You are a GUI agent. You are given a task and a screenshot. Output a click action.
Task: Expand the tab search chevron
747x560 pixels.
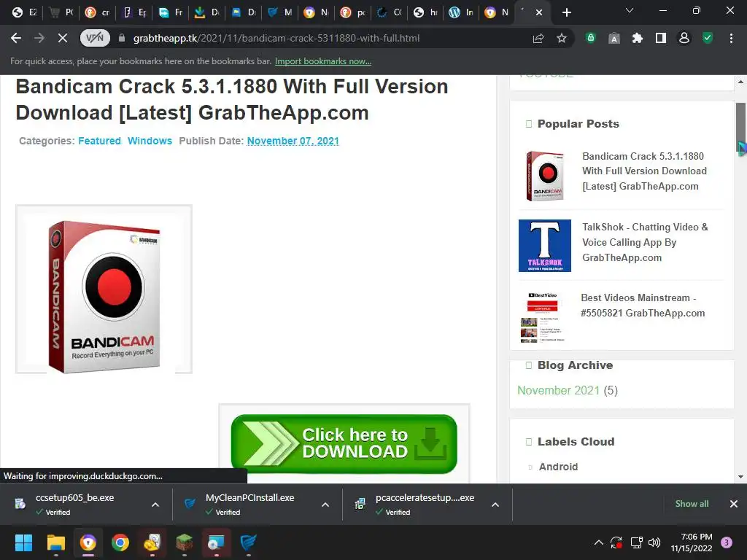(x=630, y=10)
